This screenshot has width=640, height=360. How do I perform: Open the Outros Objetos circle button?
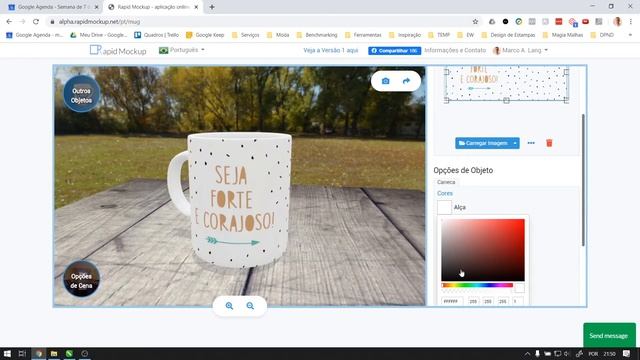(x=81, y=94)
